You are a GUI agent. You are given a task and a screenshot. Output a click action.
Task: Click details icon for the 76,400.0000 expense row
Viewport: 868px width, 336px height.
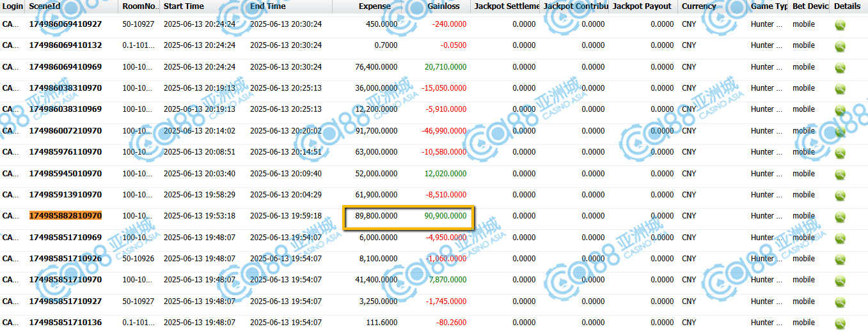(x=840, y=68)
